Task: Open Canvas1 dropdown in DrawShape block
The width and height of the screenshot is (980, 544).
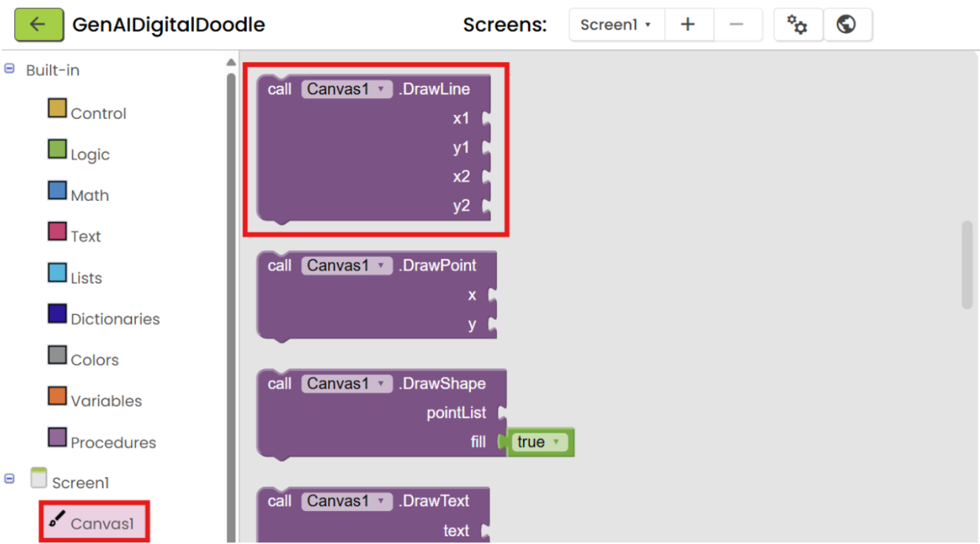Action: pyautogui.click(x=347, y=384)
